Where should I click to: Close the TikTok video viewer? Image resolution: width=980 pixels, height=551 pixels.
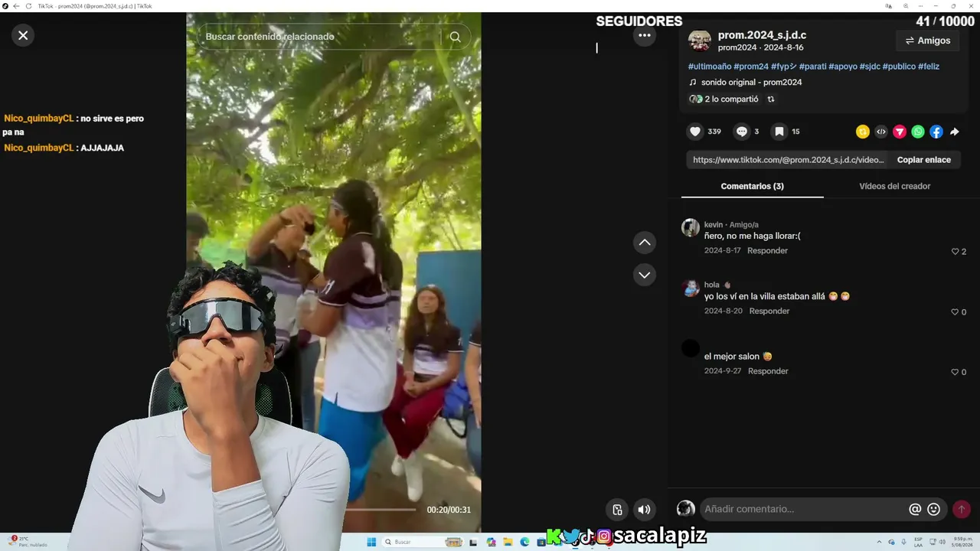click(23, 35)
